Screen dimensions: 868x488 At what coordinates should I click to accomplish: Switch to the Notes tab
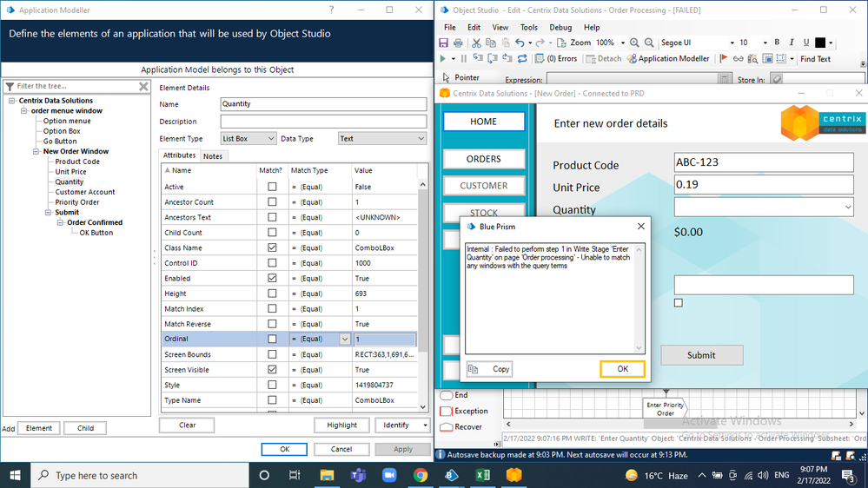(x=213, y=156)
